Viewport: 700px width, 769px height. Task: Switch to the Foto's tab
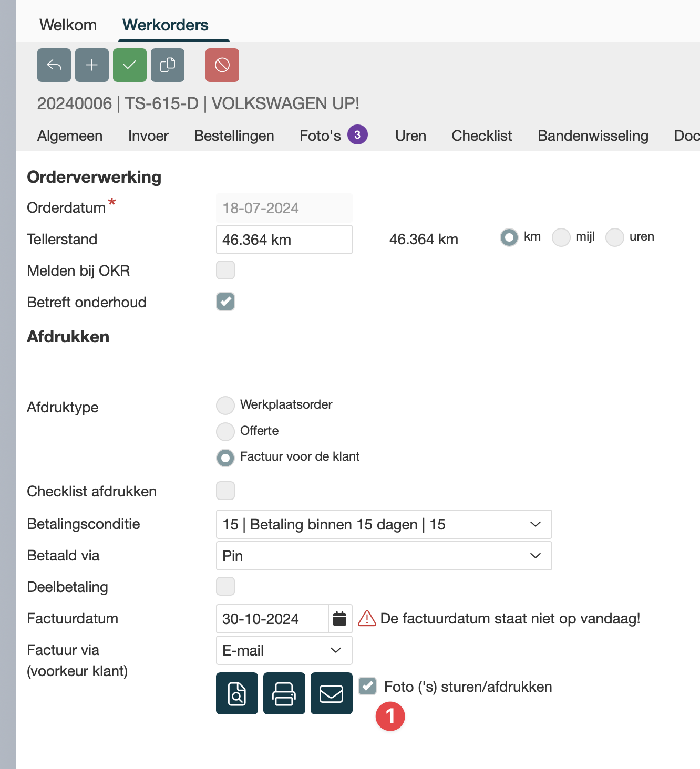coord(320,136)
